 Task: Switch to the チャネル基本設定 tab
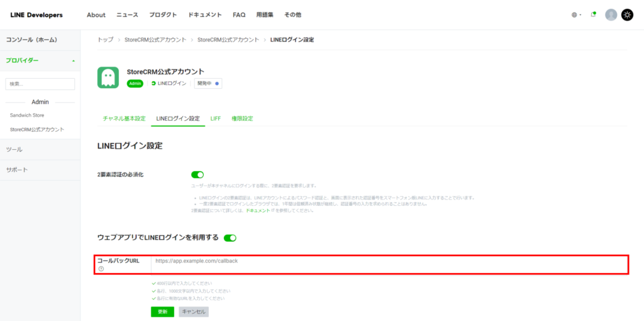coord(124,119)
